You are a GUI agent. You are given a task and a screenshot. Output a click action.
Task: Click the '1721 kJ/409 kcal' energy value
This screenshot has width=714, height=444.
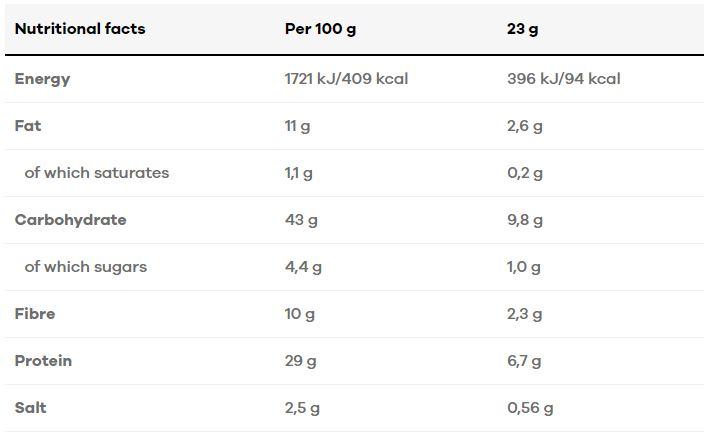click(346, 78)
